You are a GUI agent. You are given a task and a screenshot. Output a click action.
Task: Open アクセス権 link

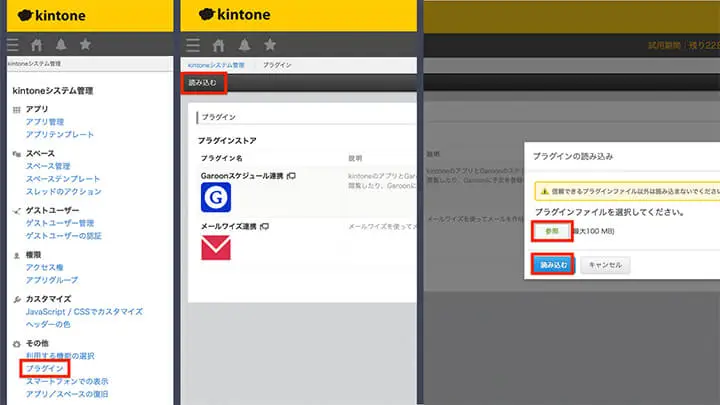[x=44, y=267]
